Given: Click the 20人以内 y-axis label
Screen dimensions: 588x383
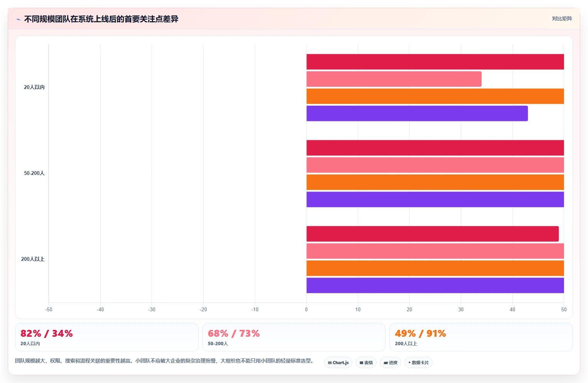Looking at the screenshot, I should (34, 87).
